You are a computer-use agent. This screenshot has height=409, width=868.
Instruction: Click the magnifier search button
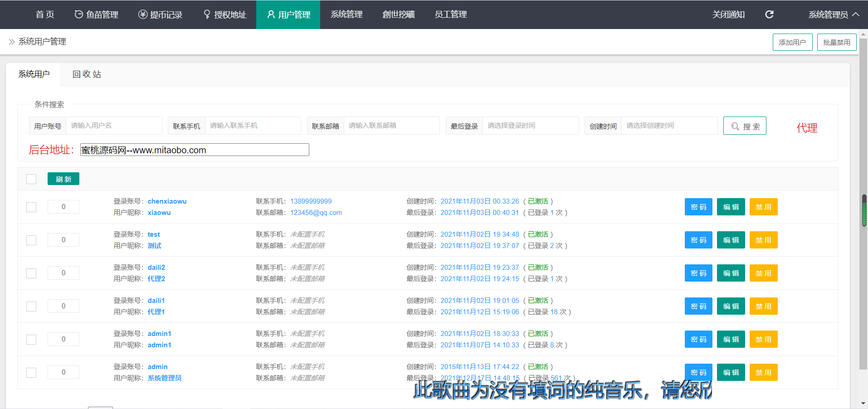pos(745,126)
